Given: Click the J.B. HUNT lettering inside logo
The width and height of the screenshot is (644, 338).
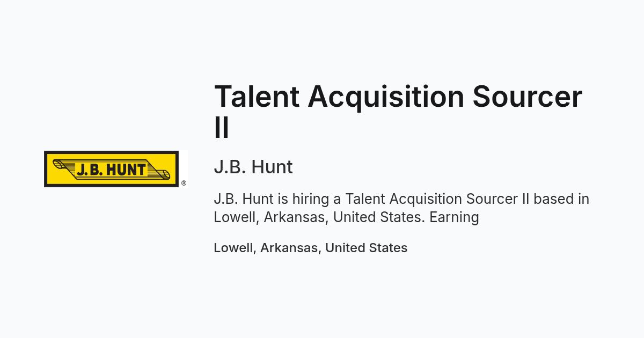Looking at the screenshot, I should pyautogui.click(x=111, y=170).
